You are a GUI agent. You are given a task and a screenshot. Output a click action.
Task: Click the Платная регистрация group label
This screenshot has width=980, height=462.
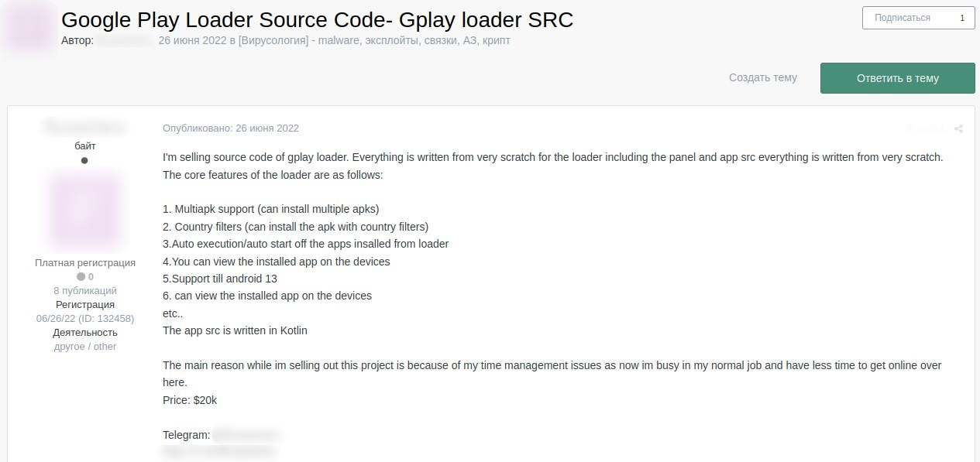coord(85,263)
